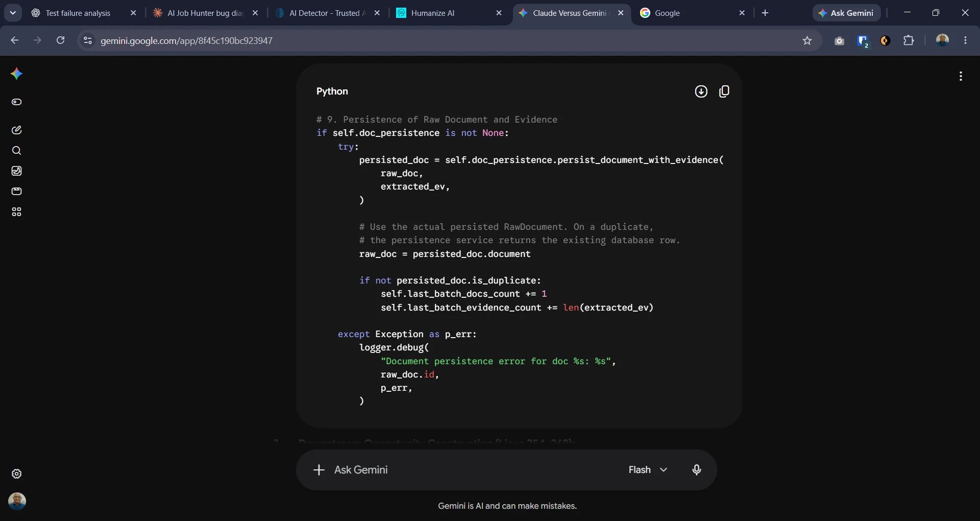Click the address bar URL
Screen dimensions: 980x521
(186, 41)
